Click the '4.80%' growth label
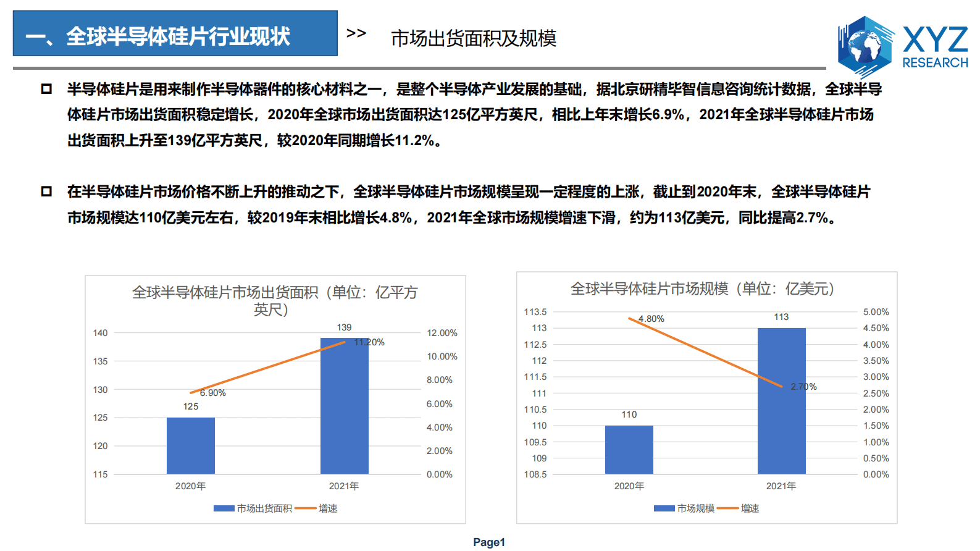The width and height of the screenshot is (980, 551). [651, 319]
